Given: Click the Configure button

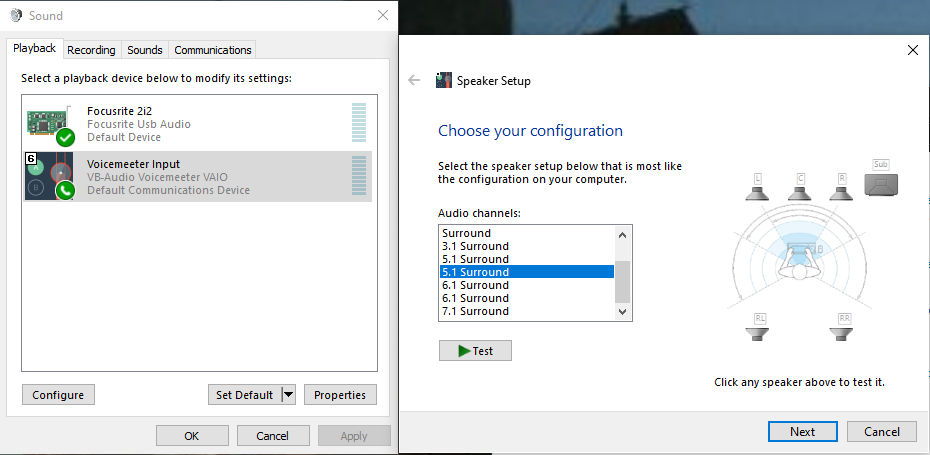Looking at the screenshot, I should click(x=58, y=395).
